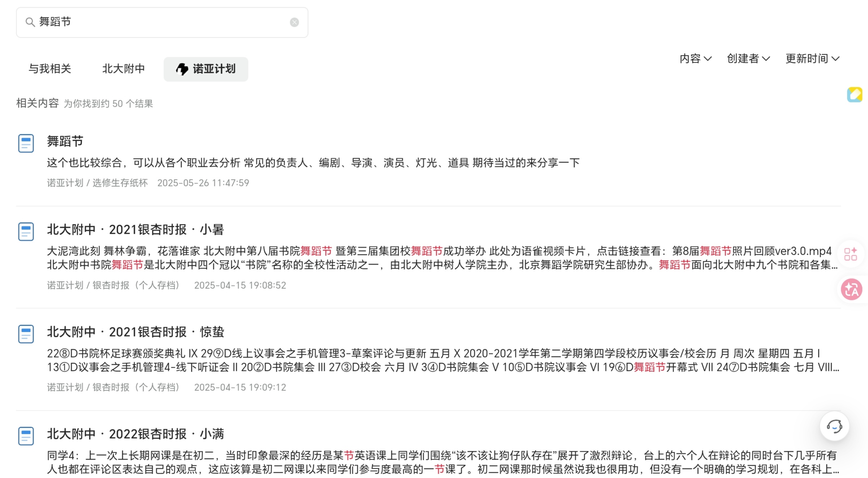
Task: Open 北大附中·2021银杏时报·惊蛰 result
Action: [135, 332]
